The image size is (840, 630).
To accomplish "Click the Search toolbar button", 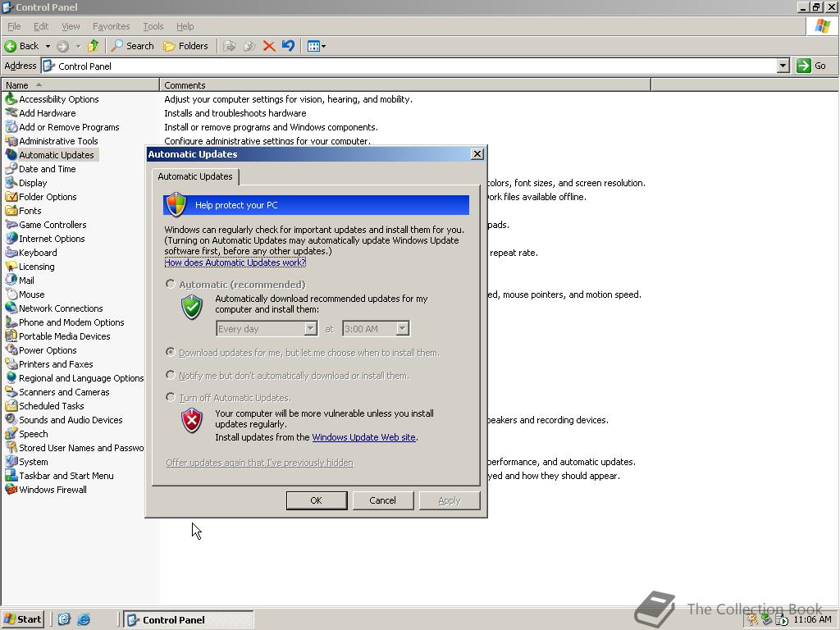I will click(132, 46).
